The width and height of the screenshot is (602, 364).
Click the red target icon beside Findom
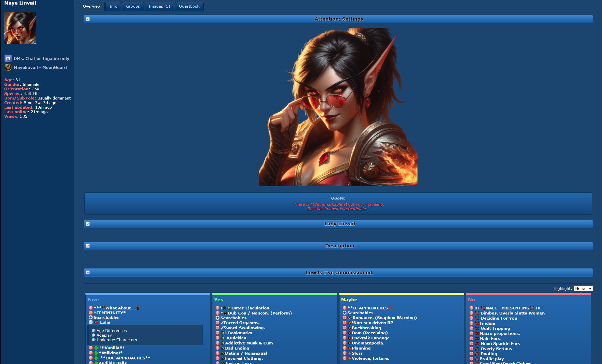pyautogui.click(x=471, y=323)
